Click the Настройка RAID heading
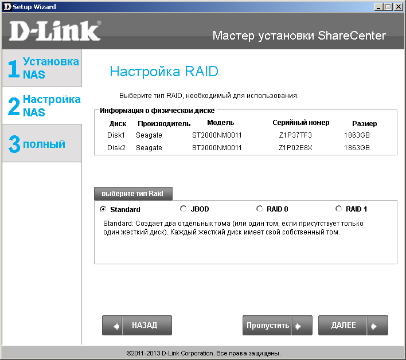This screenshot has width=406, height=360. pos(164,71)
